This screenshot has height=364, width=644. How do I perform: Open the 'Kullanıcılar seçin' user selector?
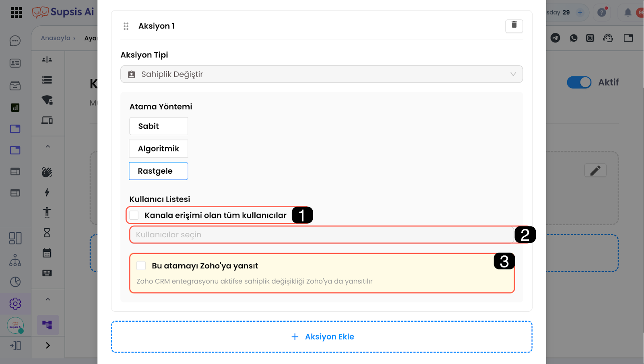322,235
